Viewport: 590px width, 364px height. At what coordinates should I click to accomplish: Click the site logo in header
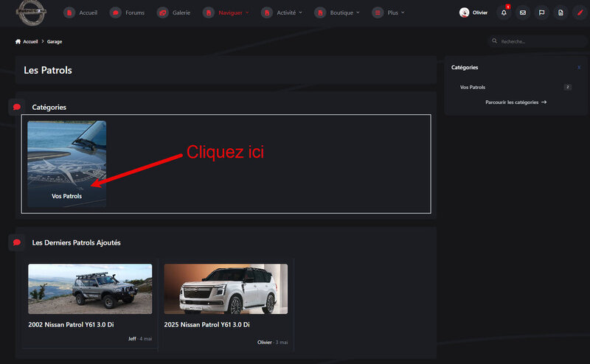point(32,13)
